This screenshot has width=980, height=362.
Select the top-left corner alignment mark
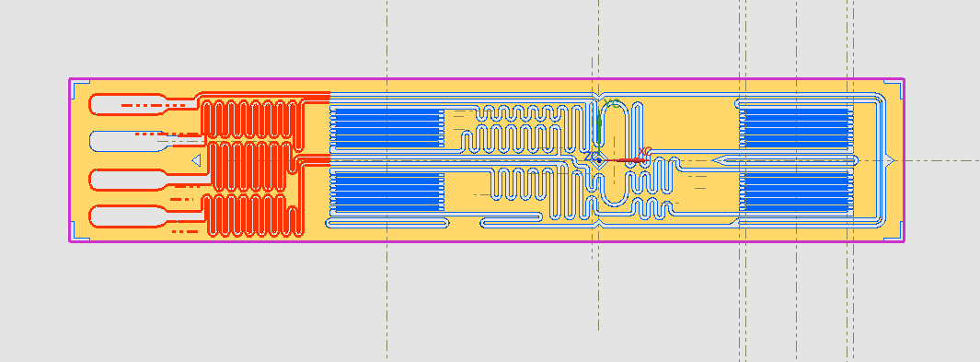[81, 89]
